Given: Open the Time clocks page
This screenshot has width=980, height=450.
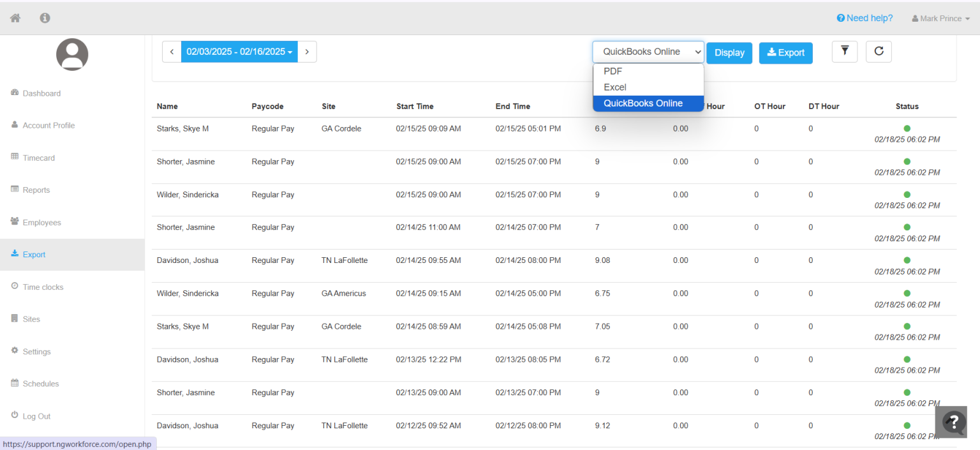Looking at the screenshot, I should click(x=42, y=287).
